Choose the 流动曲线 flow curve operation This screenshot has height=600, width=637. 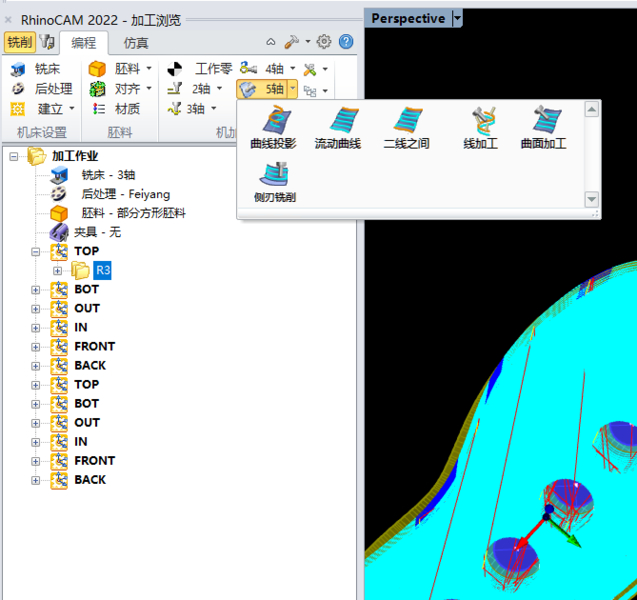click(339, 127)
